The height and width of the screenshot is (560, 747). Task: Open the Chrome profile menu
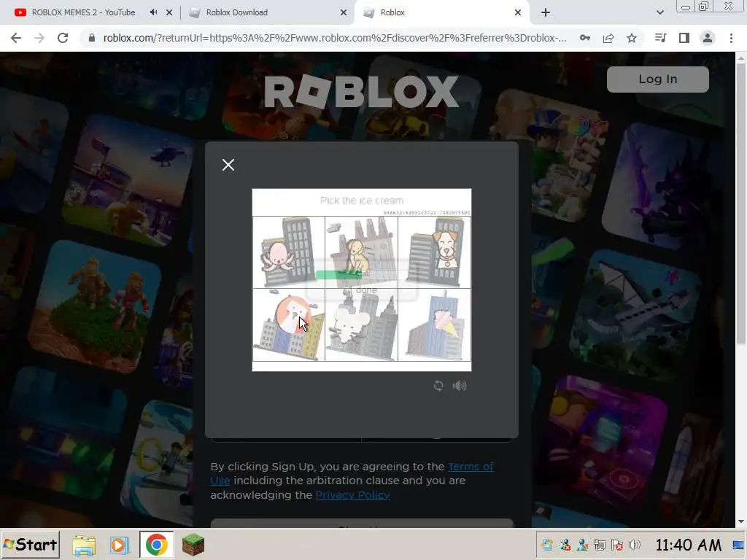coord(708,38)
